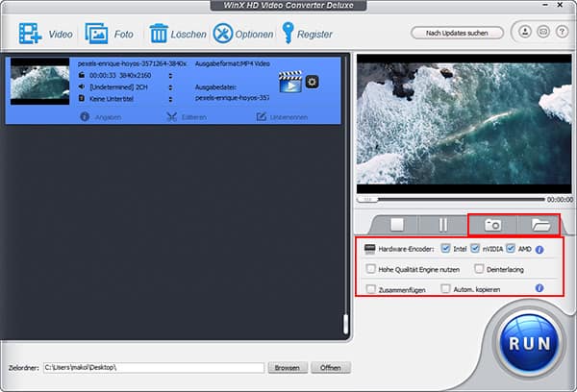This screenshot has height=392, width=577.
Task: Open Optionen tools icon
Action: [223, 34]
